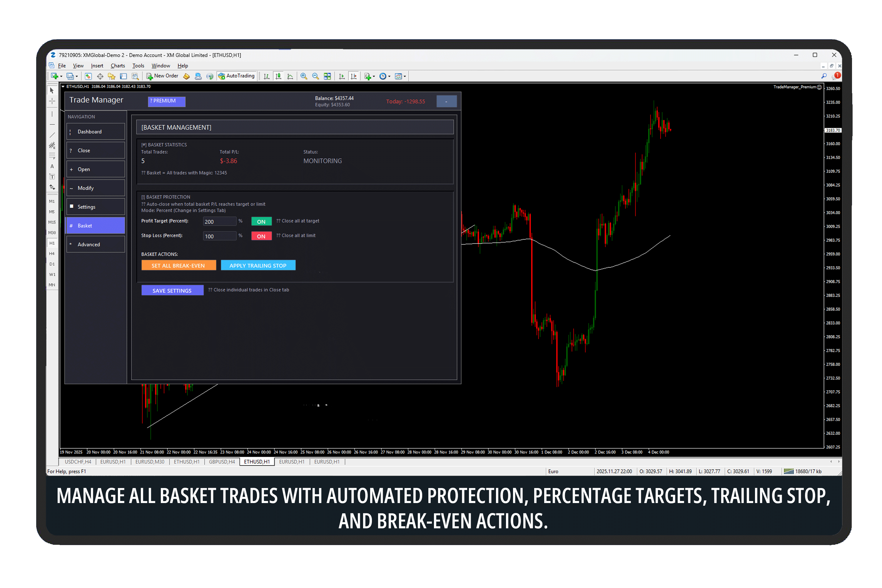Open the New Chart dropdown arrow
Image resolution: width=882 pixels, height=588 pixels.
61,76
